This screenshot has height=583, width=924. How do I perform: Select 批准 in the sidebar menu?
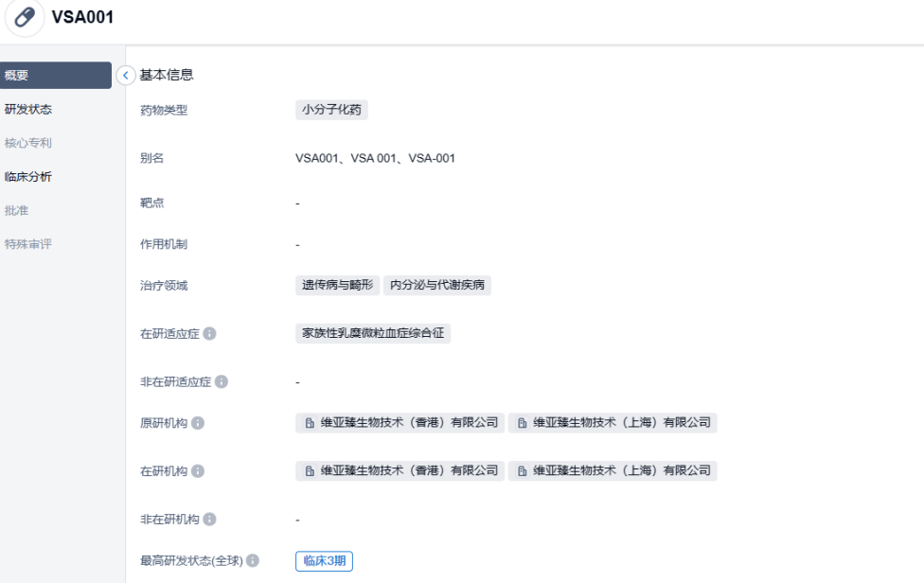[17, 210]
